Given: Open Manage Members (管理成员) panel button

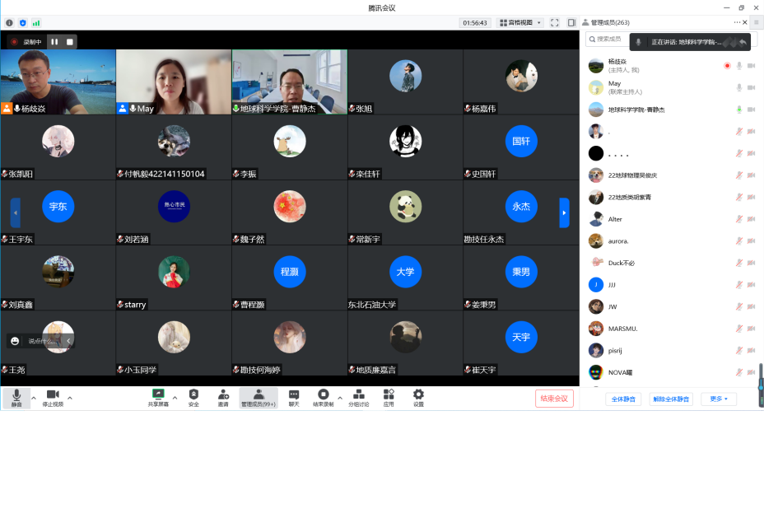Looking at the screenshot, I should (258, 398).
